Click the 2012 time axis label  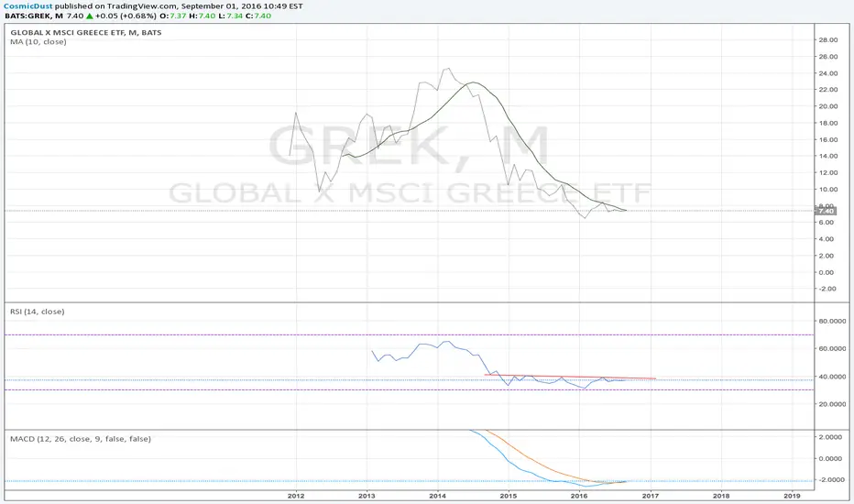point(296,496)
